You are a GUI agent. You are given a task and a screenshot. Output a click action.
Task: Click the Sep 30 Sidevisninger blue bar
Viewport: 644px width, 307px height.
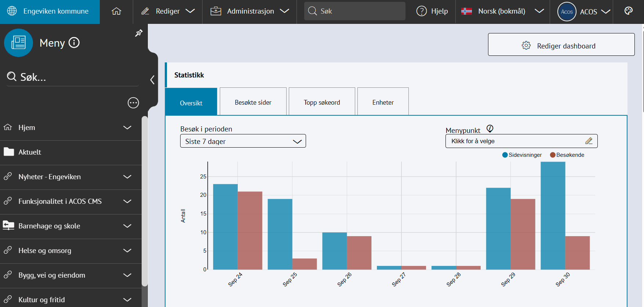coord(553,216)
